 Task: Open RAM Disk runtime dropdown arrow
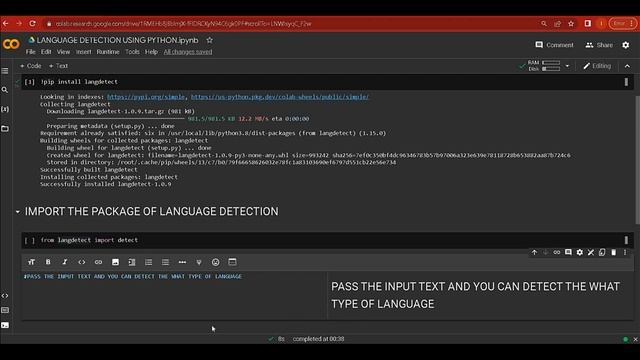tap(567, 66)
